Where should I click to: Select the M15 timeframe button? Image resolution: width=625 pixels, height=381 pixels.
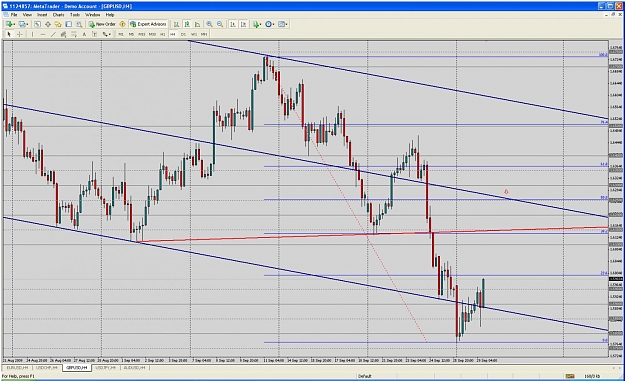(142, 34)
